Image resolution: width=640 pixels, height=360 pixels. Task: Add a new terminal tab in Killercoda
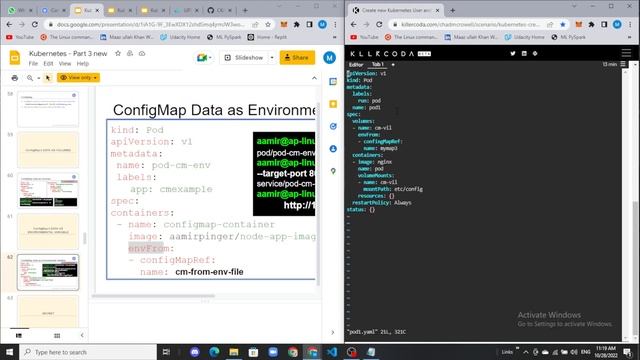coord(393,64)
